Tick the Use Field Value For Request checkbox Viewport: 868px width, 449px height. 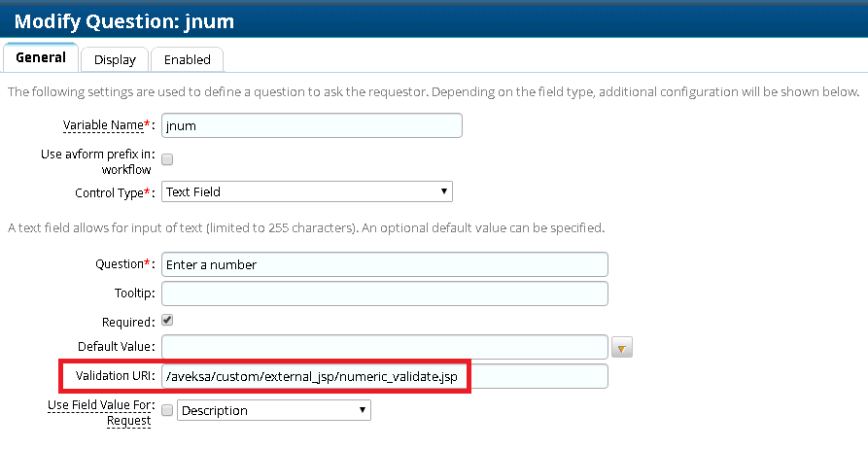167,411
